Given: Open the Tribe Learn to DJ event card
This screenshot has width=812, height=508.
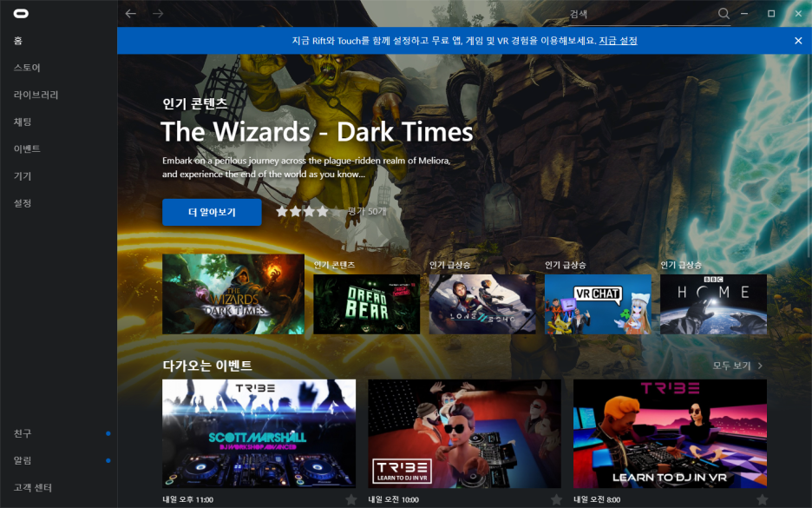Looking at the screenshot, I should (x=464, y=433).
